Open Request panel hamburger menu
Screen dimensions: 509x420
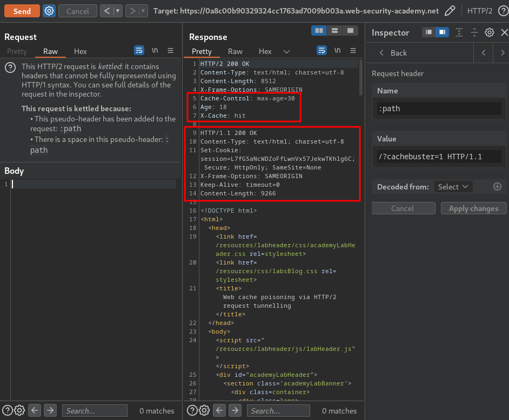tap(170, 51)
